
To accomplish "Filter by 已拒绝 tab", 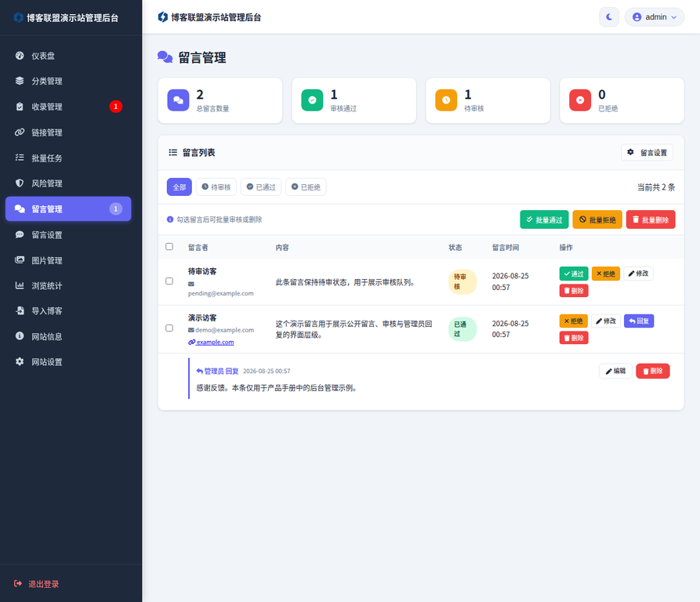I will pyautogui.click(x=306, y=187).
